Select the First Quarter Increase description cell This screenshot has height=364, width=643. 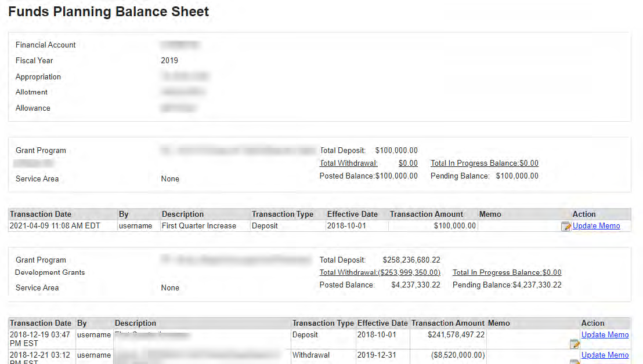(x=199, y=226)
